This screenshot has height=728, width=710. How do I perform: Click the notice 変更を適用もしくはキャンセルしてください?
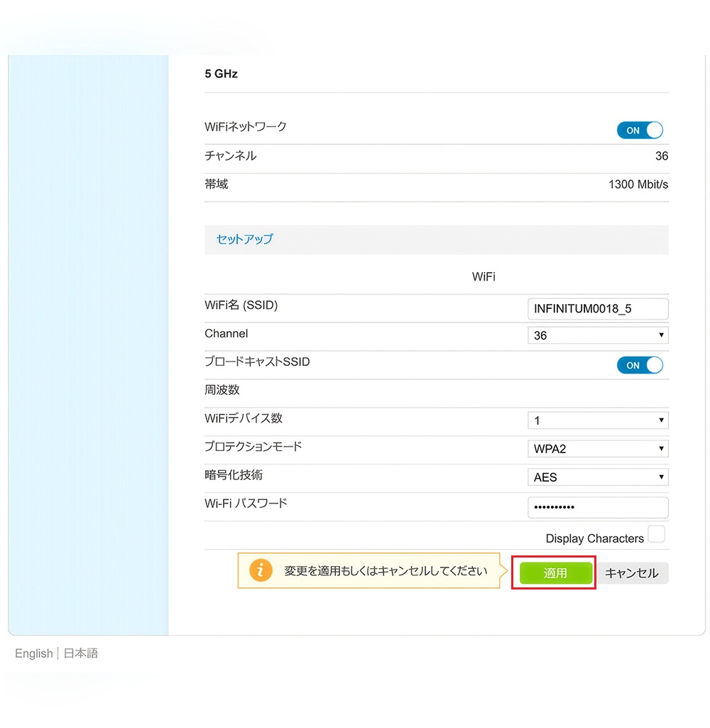pyautogui.click(x=386, y=570)
